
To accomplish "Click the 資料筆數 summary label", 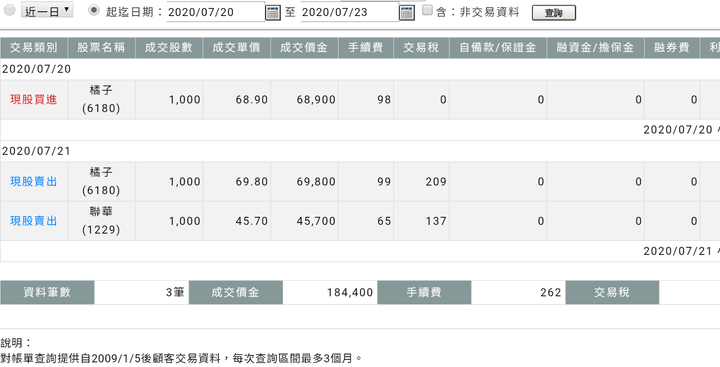I will pyautogui.click(x=47, y=293).
